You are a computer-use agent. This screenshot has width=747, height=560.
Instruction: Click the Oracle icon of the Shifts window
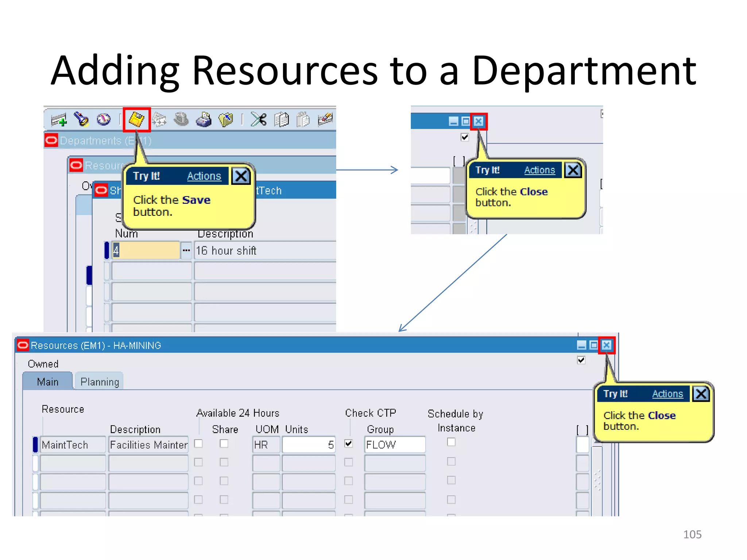click(101, 190)
